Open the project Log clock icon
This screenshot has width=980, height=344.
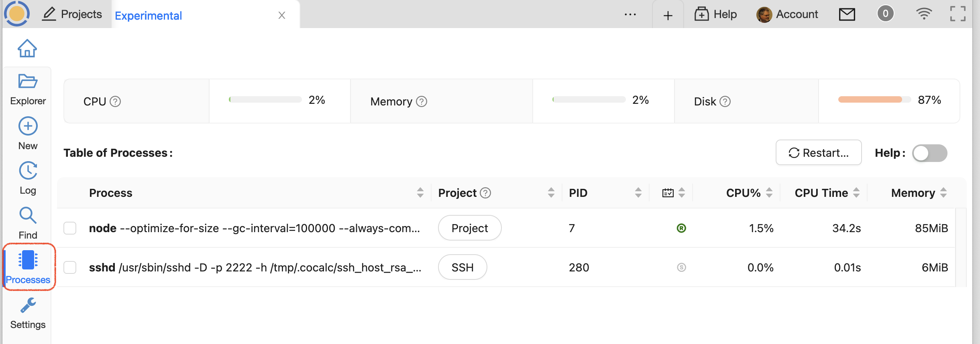click(28, 171)
